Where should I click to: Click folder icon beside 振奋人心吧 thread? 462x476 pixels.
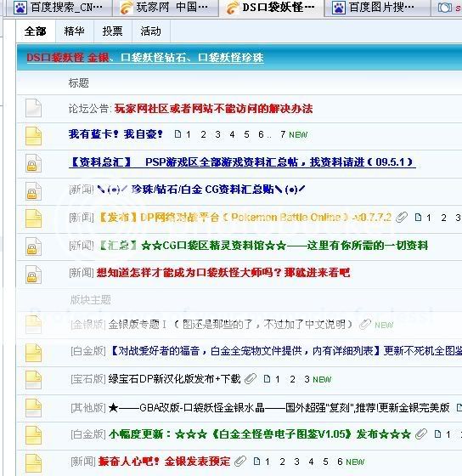[33, 463]
